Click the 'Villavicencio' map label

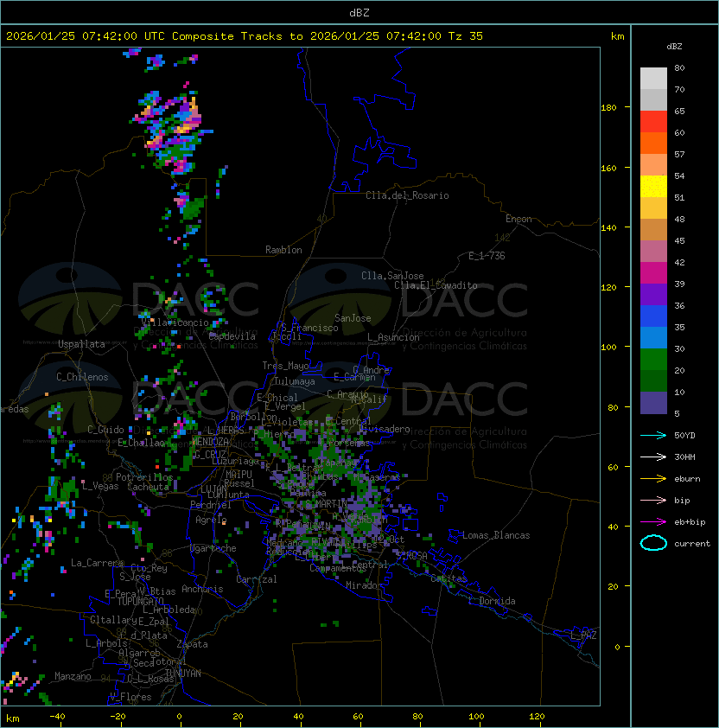175,322
